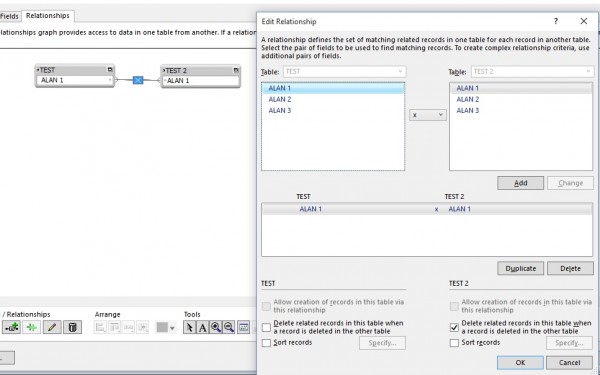The width and height of the screenshot is (600, 375).
Task: Click Specify button under TEST 2
Action: 569,343
